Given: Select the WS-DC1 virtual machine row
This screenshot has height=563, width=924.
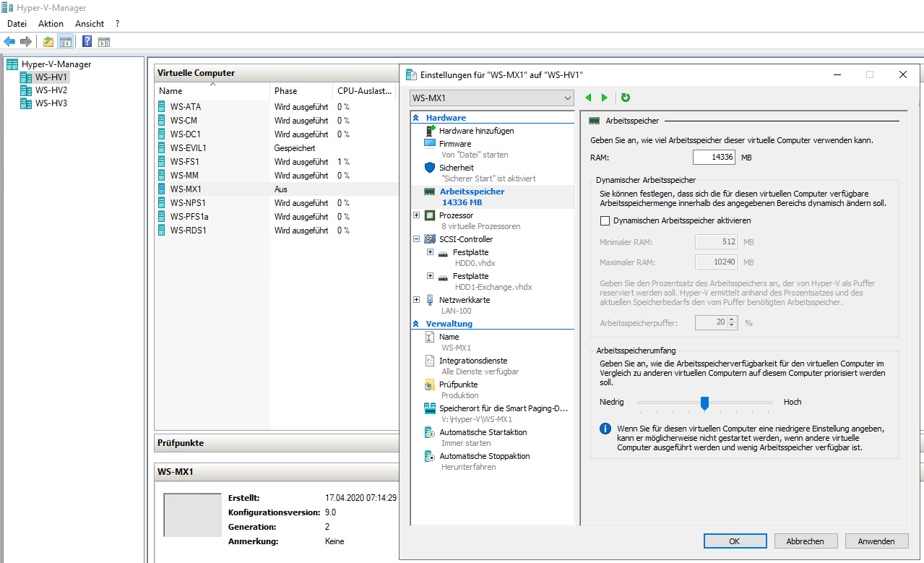Looking at the screenshot, I should pyautogui.click(x=277, y=134).
